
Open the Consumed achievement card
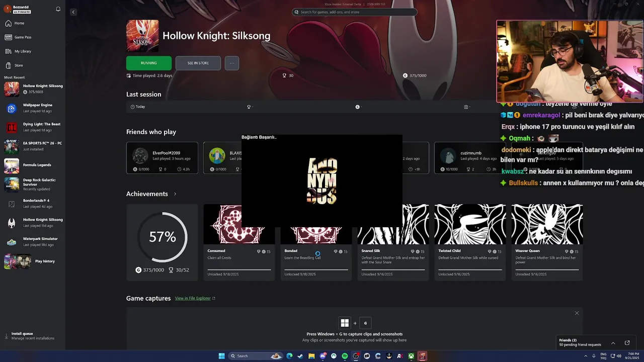coord(239,242)
